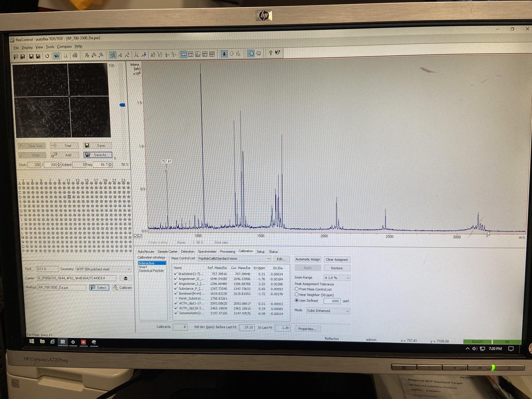Image resolution: width=532 pixels, height=399 pixels.
Task: Open the Compass menu
Action: pyautogui.click(x=64, y=47)
